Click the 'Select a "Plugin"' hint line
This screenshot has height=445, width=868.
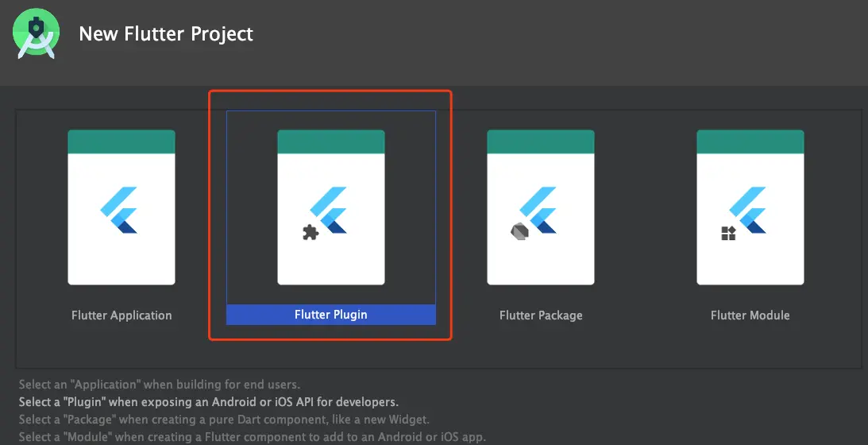[209, 402]
